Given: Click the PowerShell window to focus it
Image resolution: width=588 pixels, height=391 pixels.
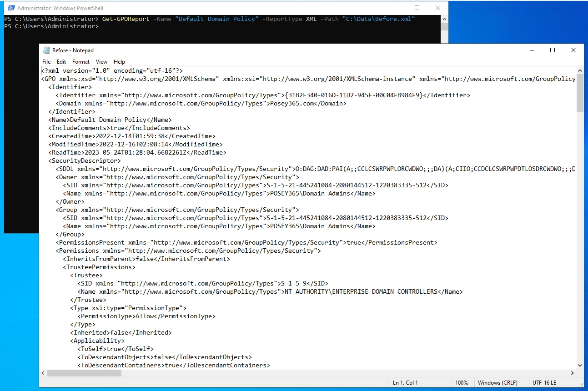Looking at the screenshot, I should pyautogui.click(x=20, y=136).
